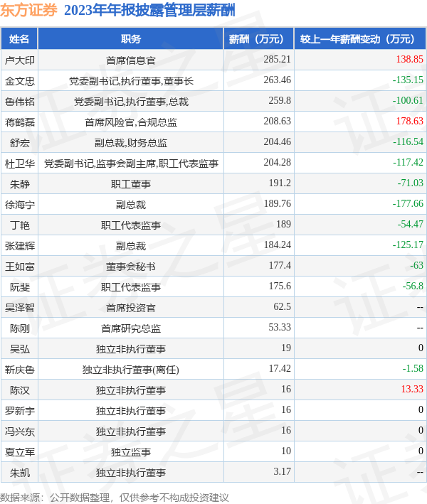Select salary value 10
Viewport: 427px width, 504px height.
(286, 451)
